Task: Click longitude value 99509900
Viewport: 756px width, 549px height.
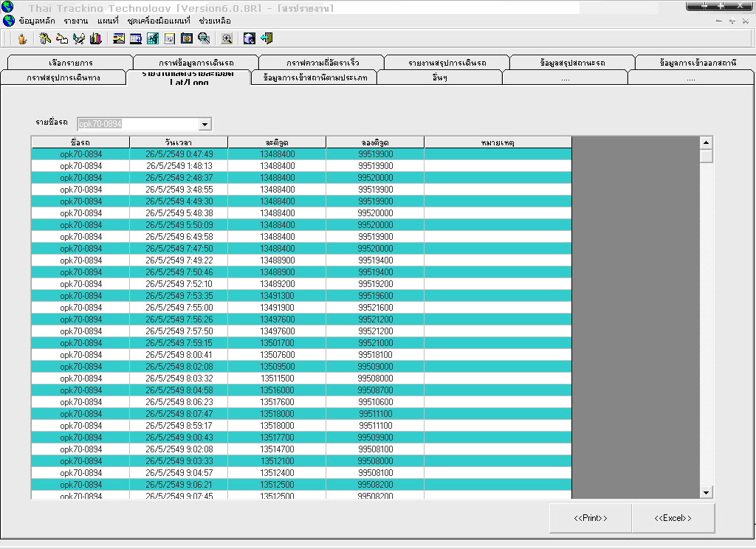Action: tap(376, 438)
